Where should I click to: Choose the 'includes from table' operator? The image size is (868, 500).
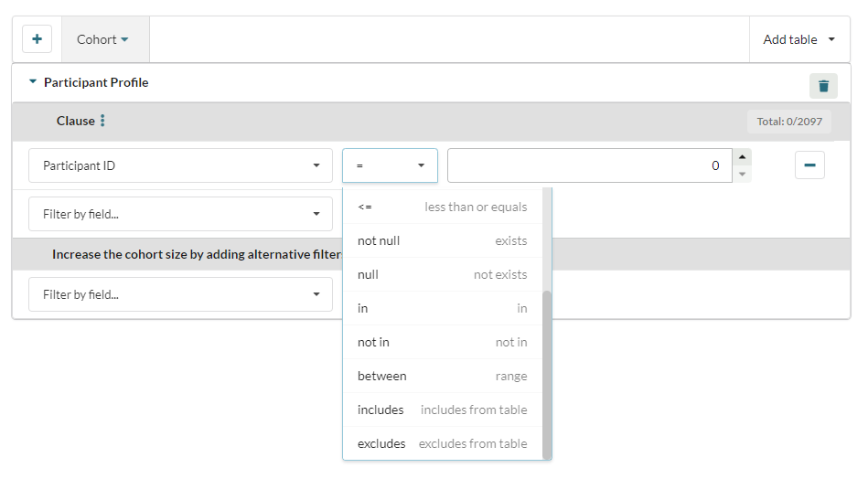(442, 410)
